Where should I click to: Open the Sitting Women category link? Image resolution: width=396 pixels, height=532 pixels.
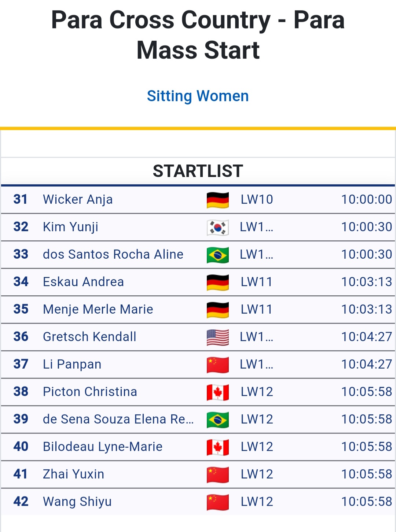[198, 96]
